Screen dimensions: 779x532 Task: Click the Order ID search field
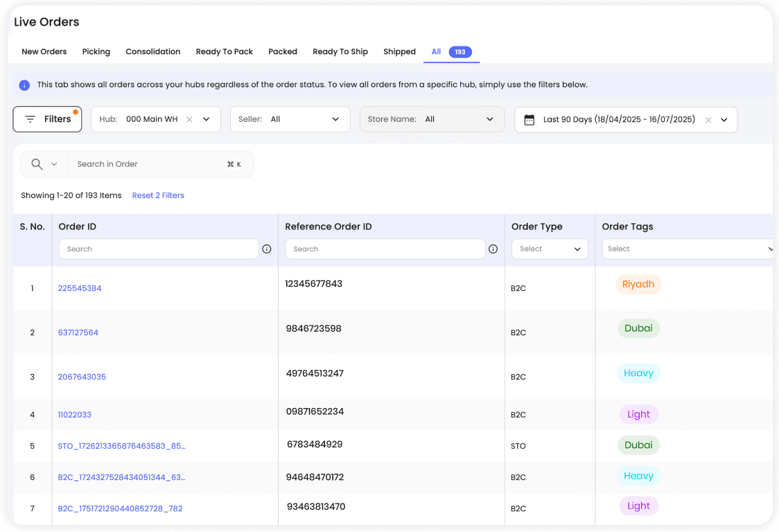[x=159, y=249]
